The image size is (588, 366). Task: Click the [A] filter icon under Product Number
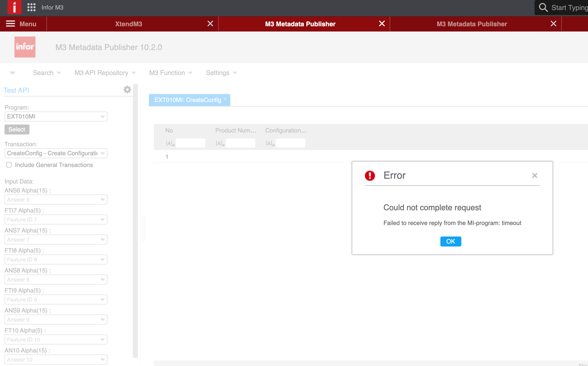coord(219,143)
